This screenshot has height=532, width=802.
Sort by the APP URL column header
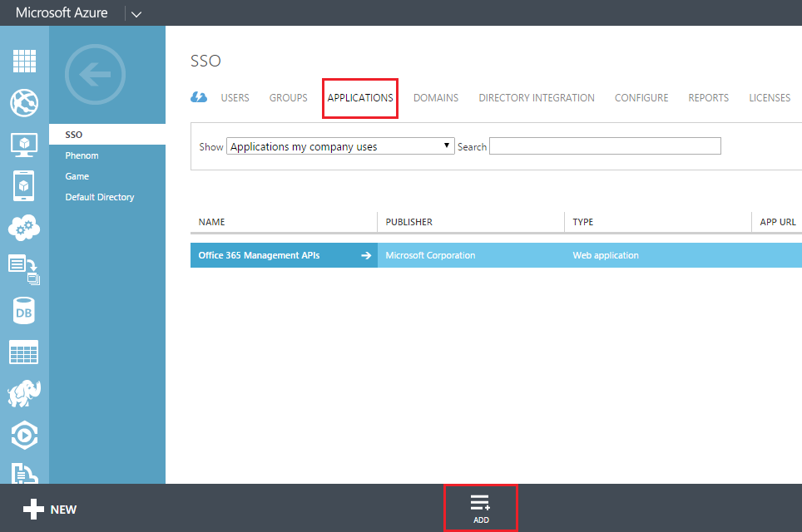[x=777, y=222]
